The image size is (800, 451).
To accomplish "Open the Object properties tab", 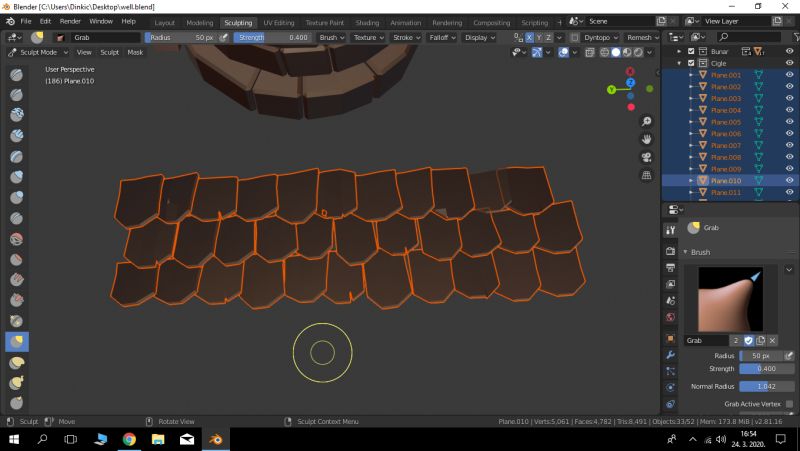I will click(x=670, y=338).
